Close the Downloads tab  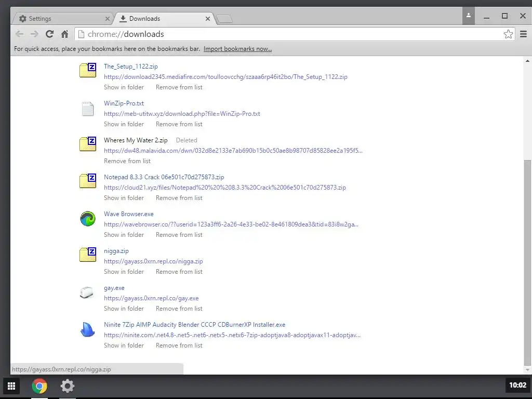point(208,19)
